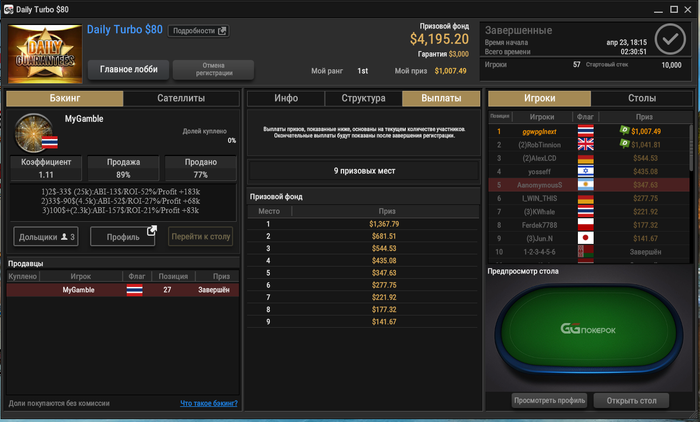700x422 pixels.
Task: Click German flag next to (2)AlexLCD
Action: pyautogui.click(x=585, y=158)
